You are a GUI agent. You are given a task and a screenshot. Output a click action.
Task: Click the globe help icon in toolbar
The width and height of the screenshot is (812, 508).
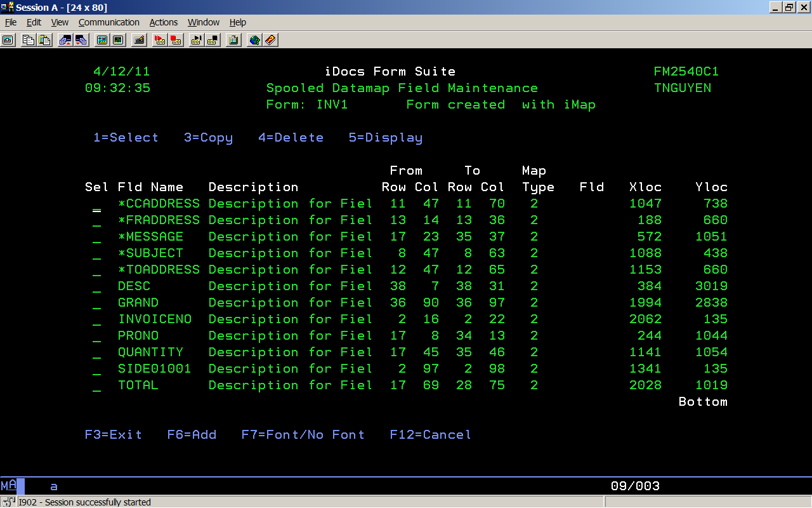pos(254,40)
